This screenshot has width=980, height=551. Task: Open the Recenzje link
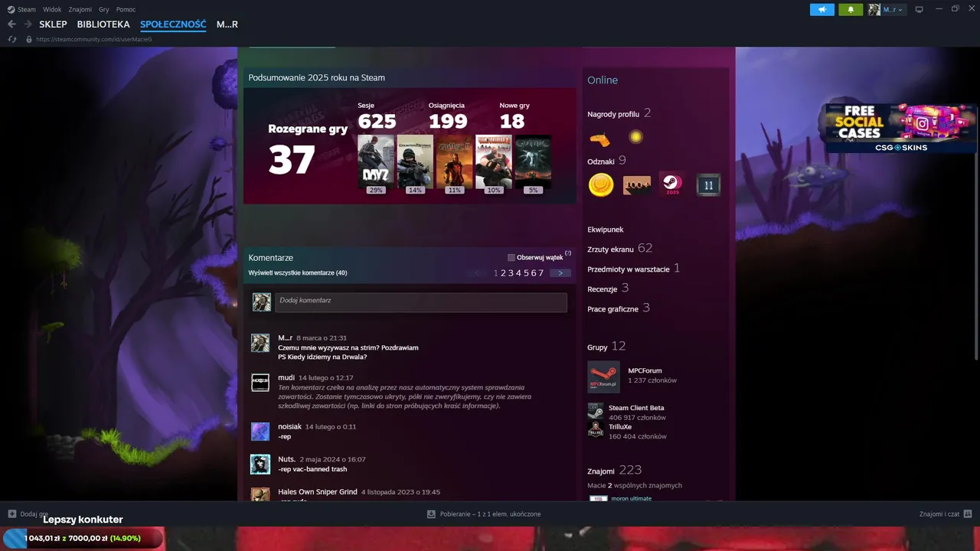pos(603,289)
